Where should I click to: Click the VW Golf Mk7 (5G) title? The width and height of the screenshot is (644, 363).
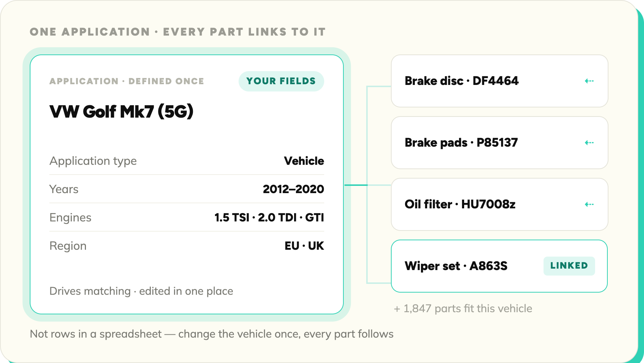point(121,111)
